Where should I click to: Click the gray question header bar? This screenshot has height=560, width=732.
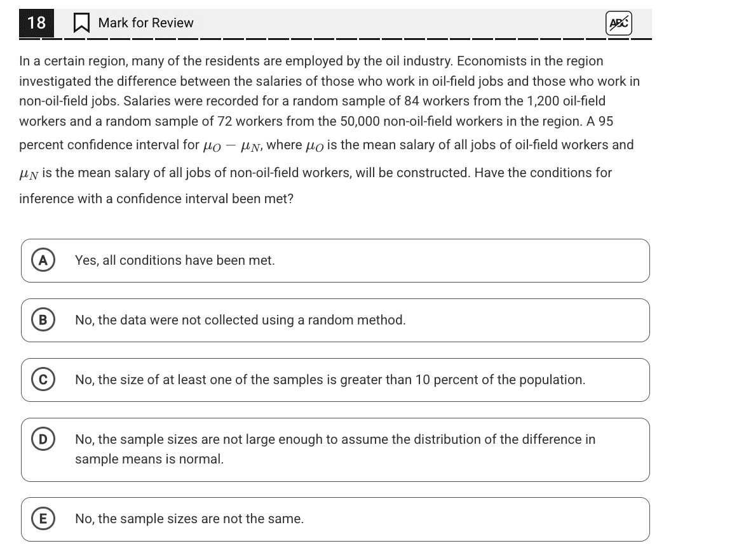(335, 23)
